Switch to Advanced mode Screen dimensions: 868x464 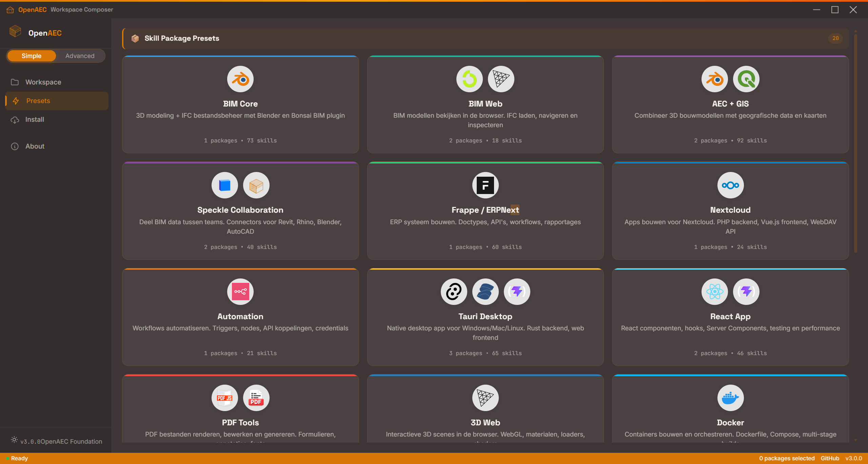pyautogui.click(x=80, y=56)
